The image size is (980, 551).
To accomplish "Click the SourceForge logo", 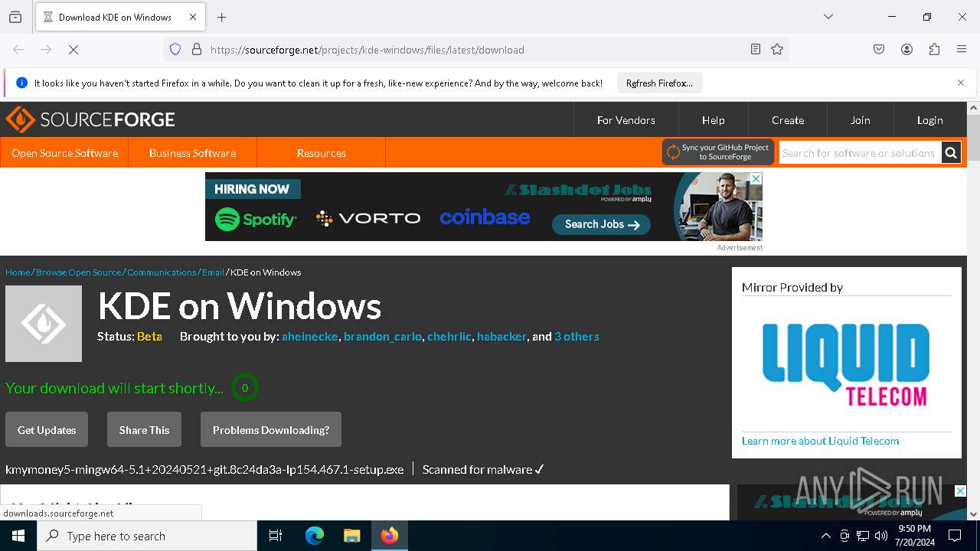I will click(x=90, y=119).
